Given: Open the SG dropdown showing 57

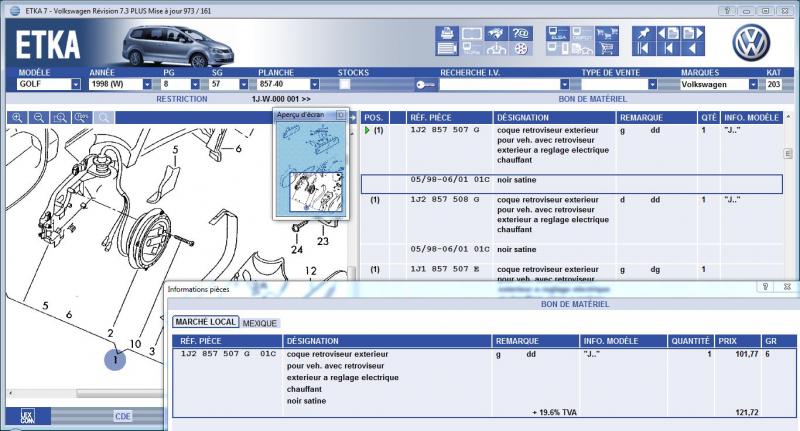Looking at the screenshot, I should coord(244,84).
